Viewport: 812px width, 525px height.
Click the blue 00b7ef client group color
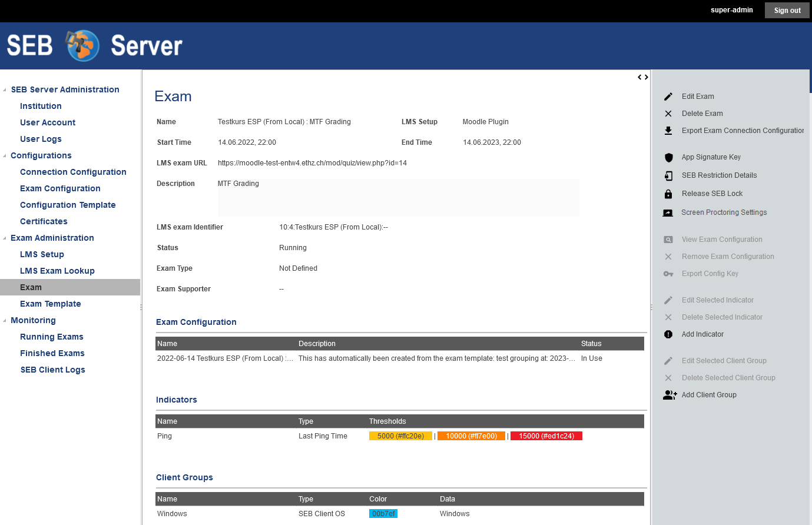(x=383, y=514)
